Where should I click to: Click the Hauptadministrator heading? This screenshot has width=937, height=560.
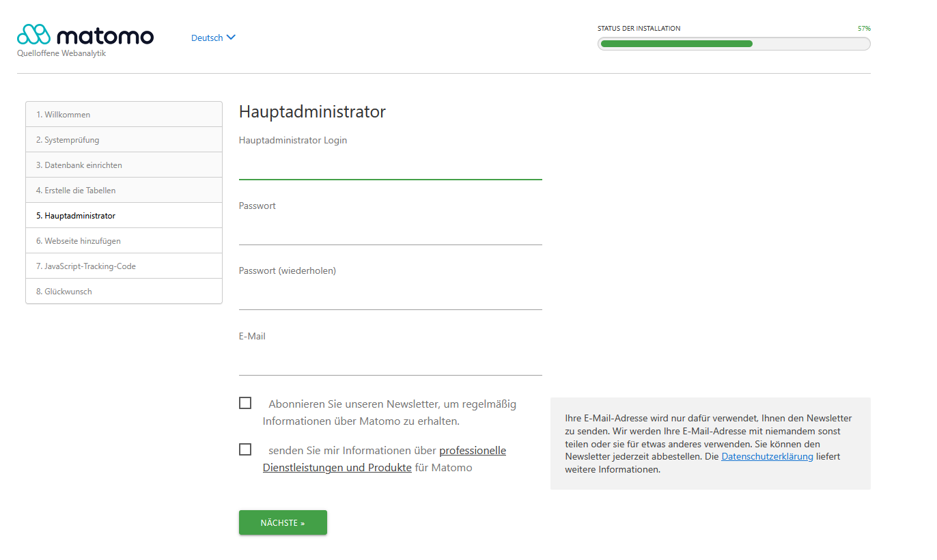312,111
